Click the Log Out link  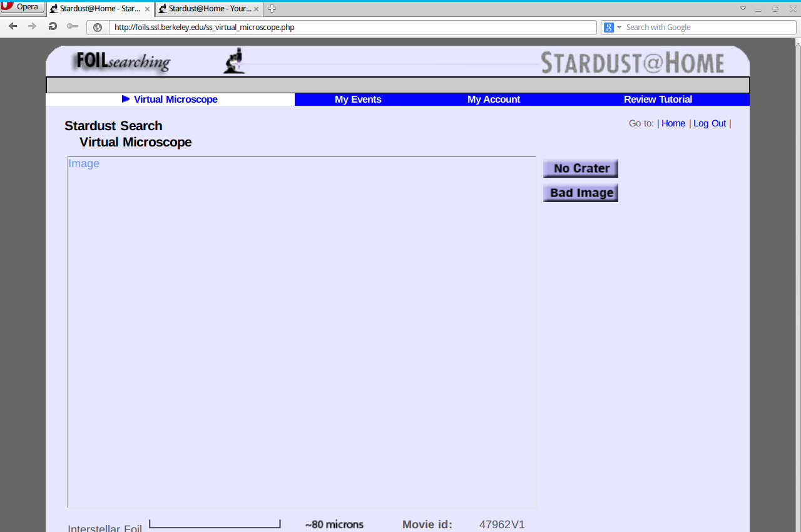(x=710, y=123)
